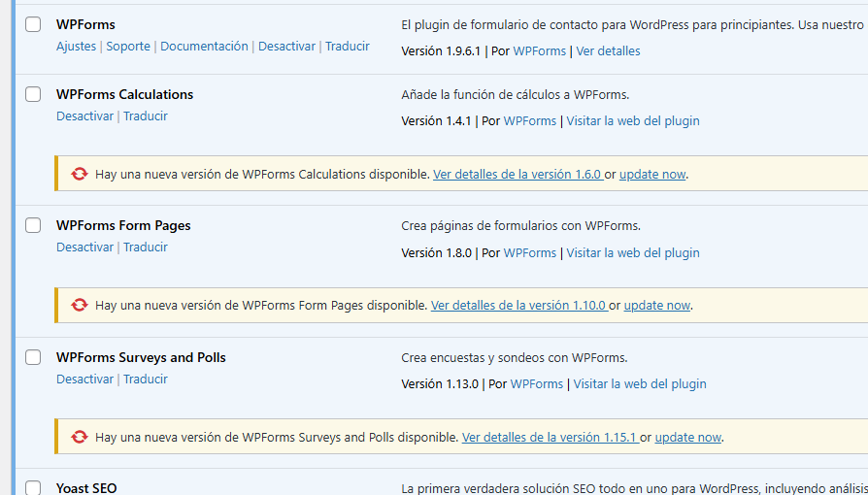The image size is (868, 495).
Task: Click the WPForms plugin title
Action: pos(85,24)
